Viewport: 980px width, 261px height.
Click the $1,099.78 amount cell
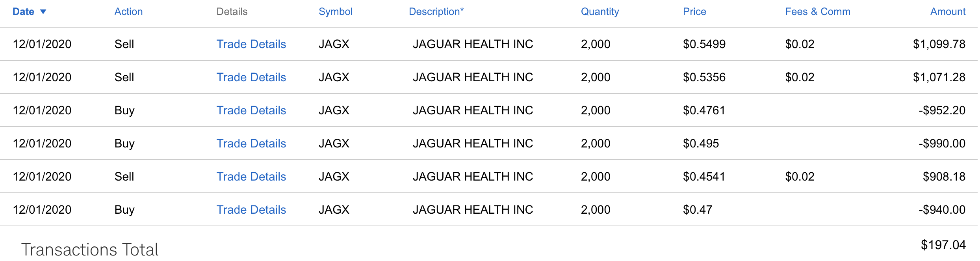point(939,44)
